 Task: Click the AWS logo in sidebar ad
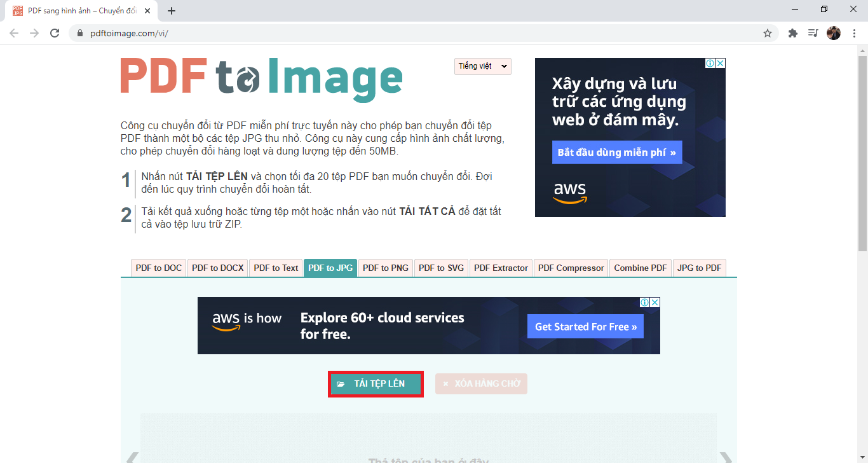click(570, 193)
